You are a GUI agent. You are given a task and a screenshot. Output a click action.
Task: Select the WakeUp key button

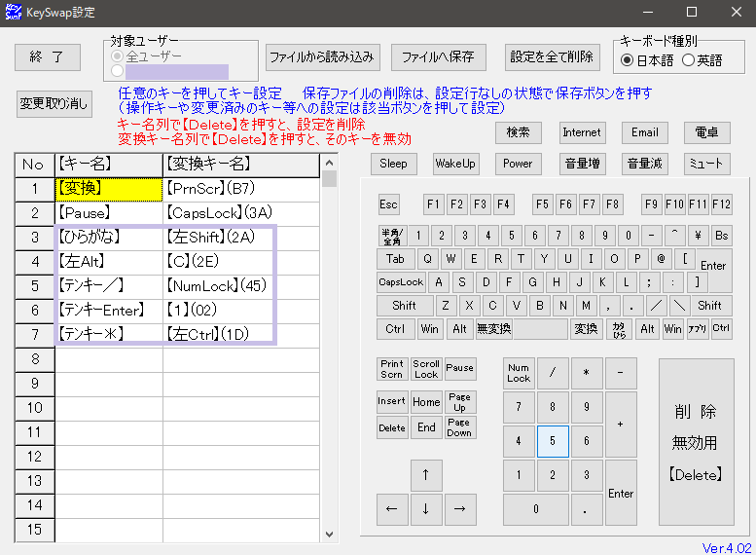pyautogui.click(x=455, y=164)
